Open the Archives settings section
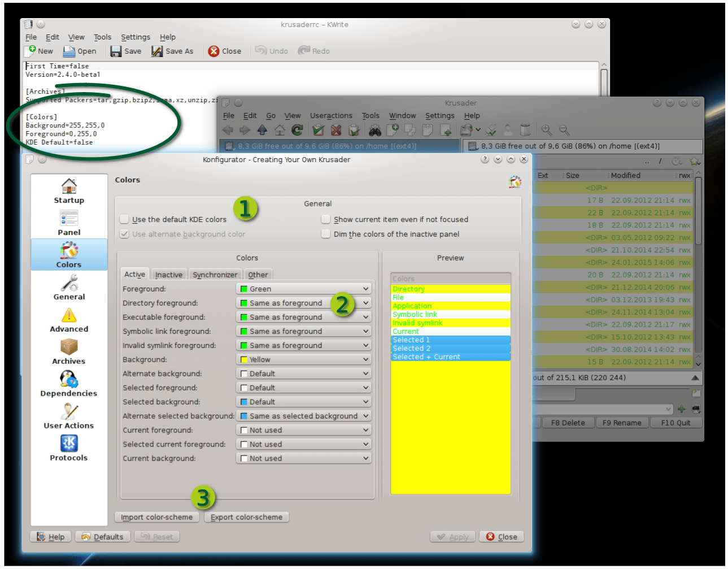 click(69, 352)
